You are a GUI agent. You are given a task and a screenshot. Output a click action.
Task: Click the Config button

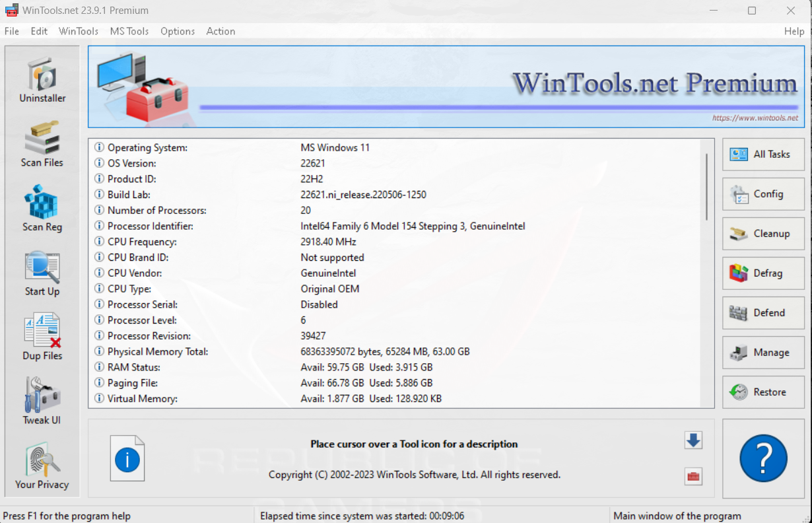pyautogui.click(x=763, y=194)
